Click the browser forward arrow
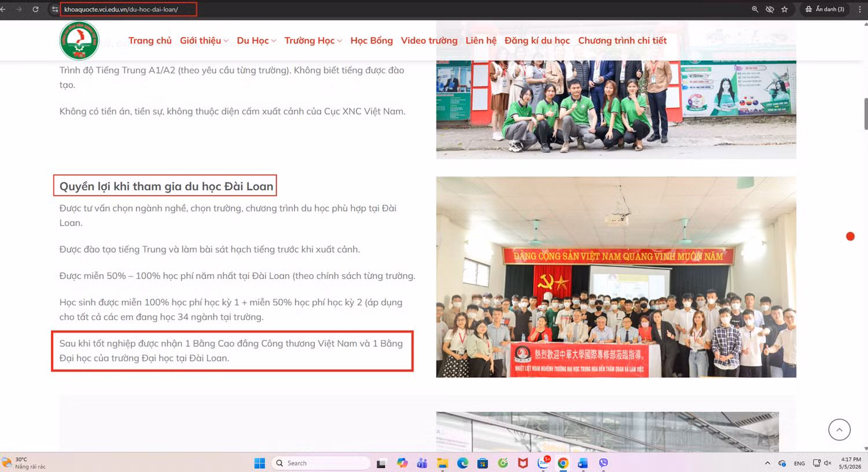 [19, 9]
